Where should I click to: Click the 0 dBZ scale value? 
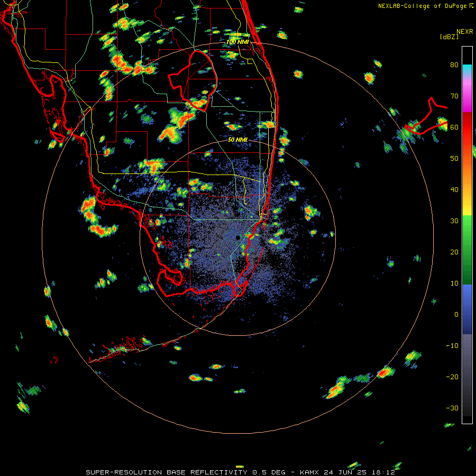pos(456,315)
